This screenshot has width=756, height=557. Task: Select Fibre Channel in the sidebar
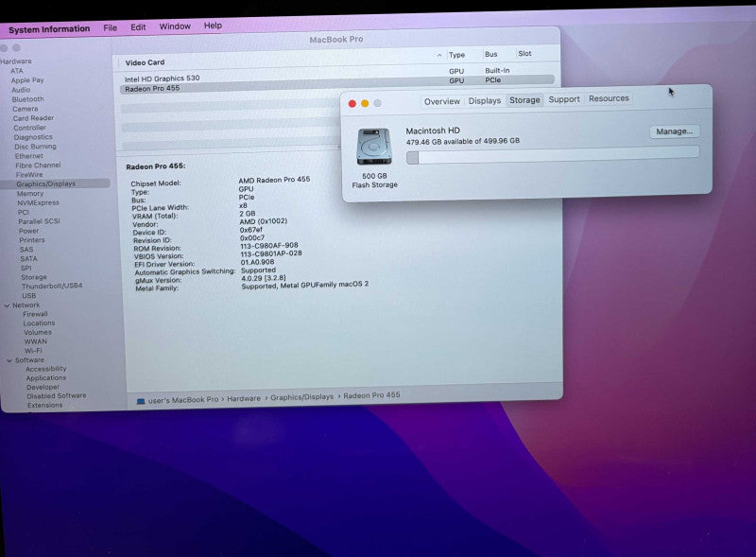(x=38, y=165)
